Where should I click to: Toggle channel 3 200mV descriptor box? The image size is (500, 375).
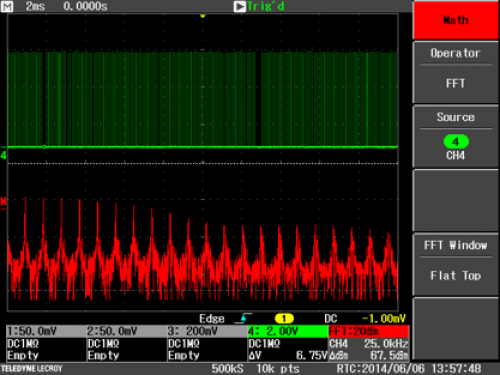coord(207,343)
